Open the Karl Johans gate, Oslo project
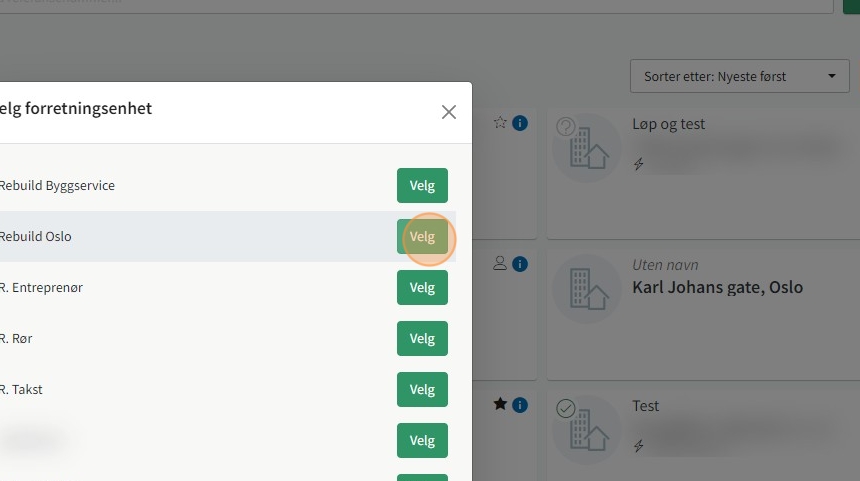Viewport: 860px width, 481px height. [717, 287]
